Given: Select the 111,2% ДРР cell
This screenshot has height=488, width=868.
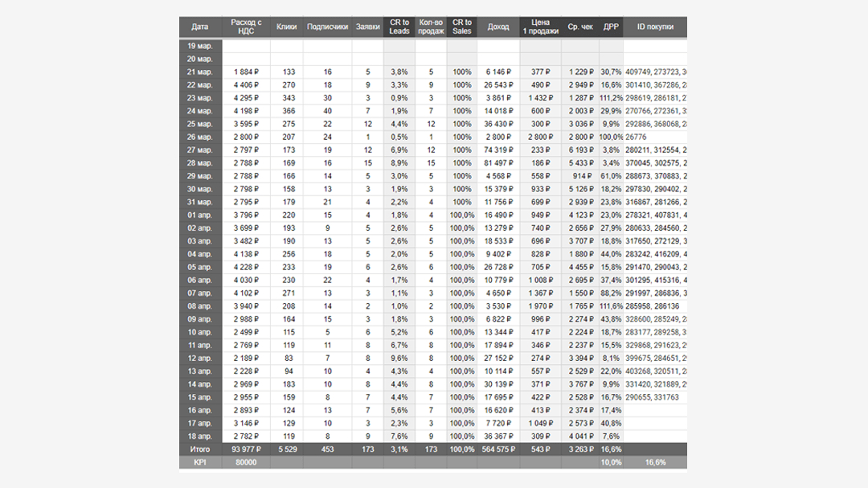Looking at the screenshot, I should (611, 98).
